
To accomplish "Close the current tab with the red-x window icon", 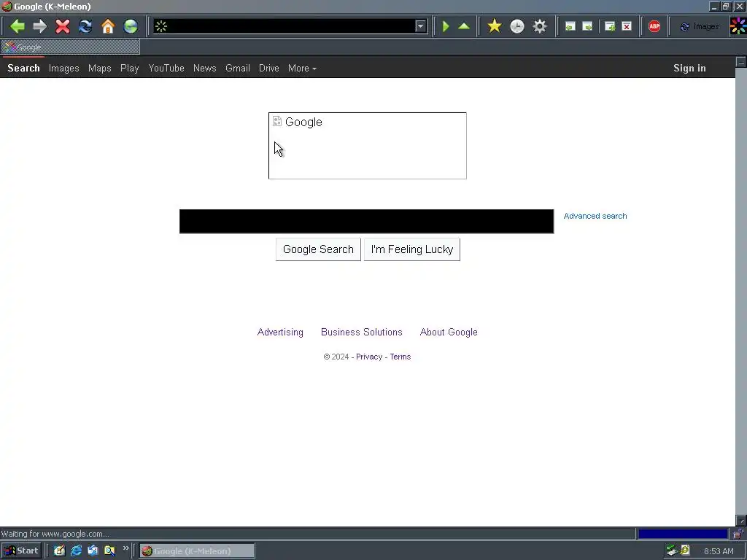I will tap(627, 26).
